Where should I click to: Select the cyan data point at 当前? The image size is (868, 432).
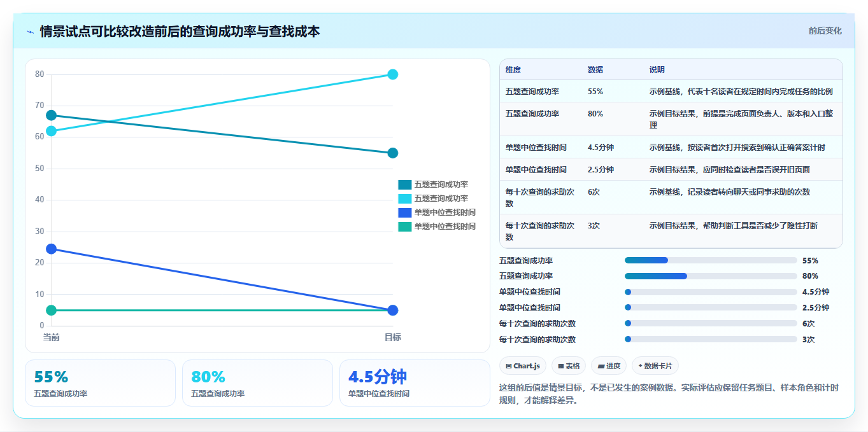coord(51,131)
